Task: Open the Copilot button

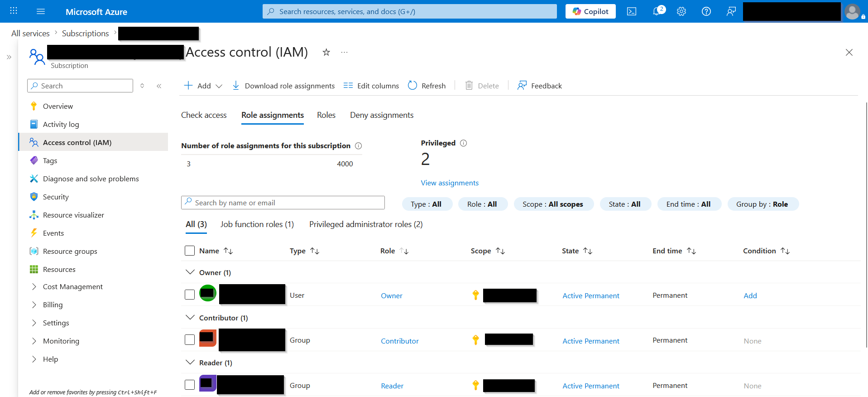Action: point(590,11)
